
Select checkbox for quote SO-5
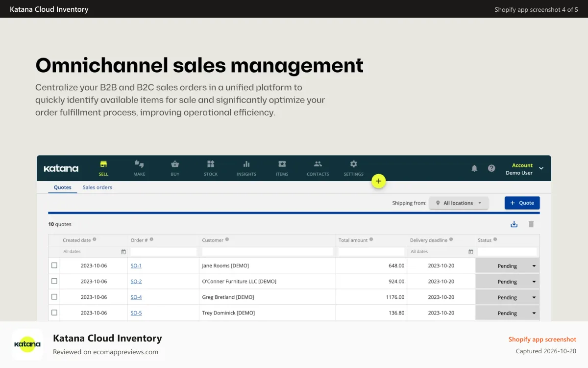coord(54,313)
